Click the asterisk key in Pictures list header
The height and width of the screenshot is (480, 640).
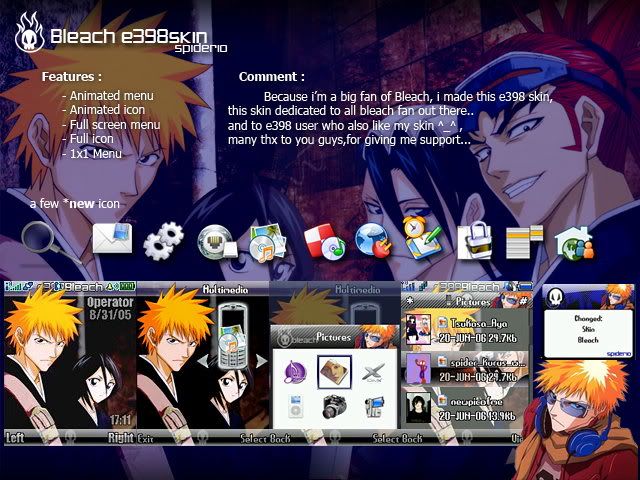click(x=410, y=302)
